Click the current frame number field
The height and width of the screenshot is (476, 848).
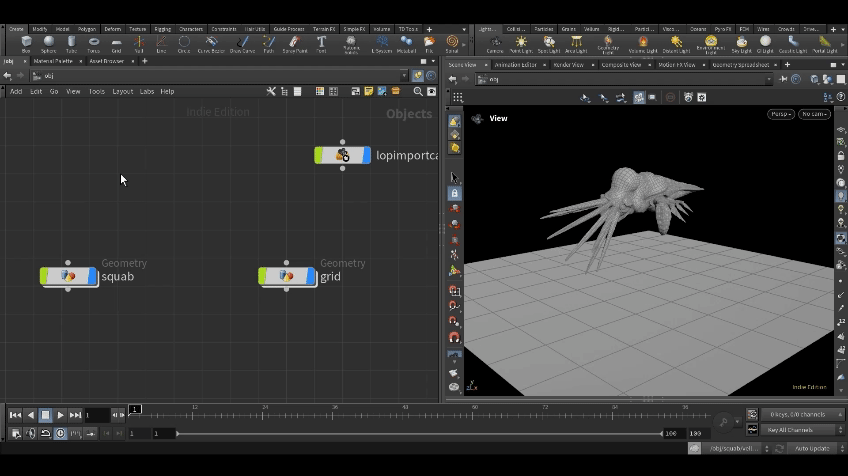(97, 415)
